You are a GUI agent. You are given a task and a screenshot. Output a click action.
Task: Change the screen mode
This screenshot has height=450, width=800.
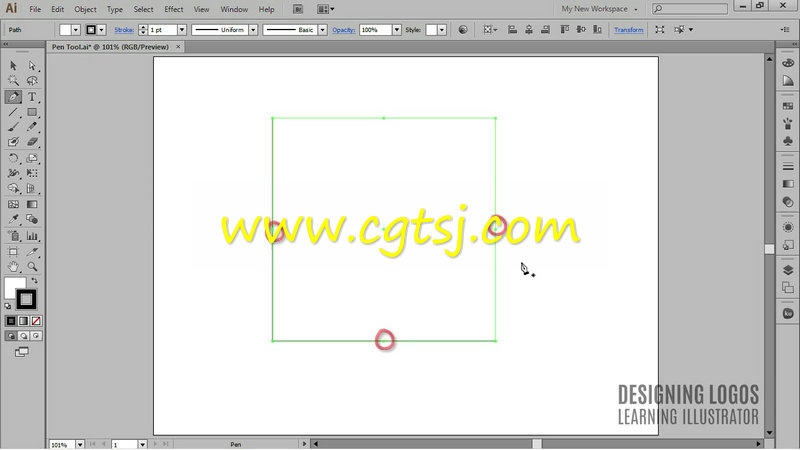pyautogui.click(x=21, y=352)
